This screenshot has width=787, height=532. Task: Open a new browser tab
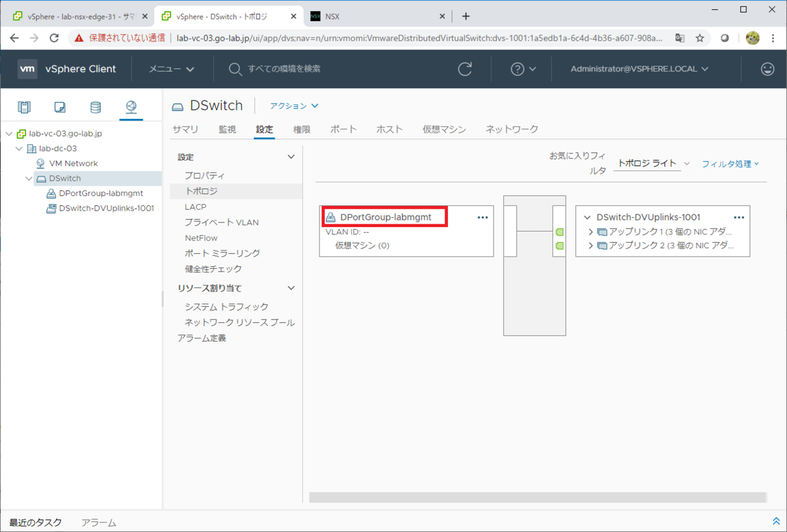coord(466,16)
